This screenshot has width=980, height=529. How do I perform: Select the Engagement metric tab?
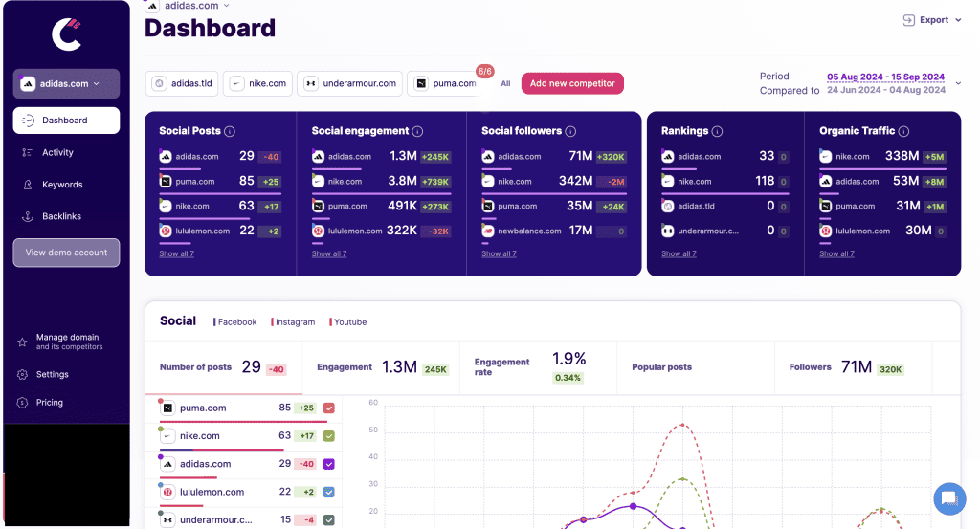coord(381,367)
